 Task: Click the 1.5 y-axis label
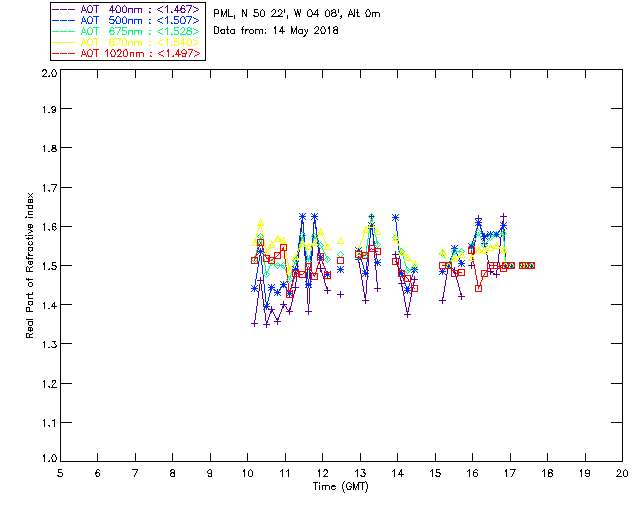pos(49,266)
